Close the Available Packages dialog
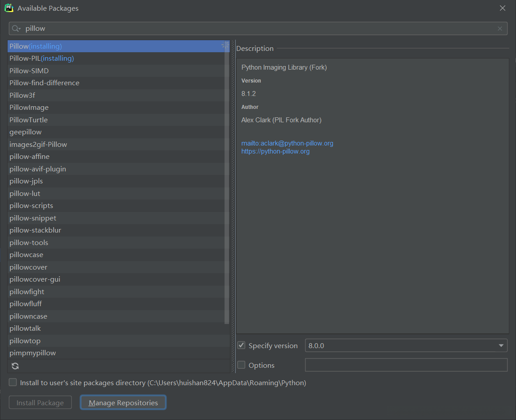The image size is (516, 420). coord(502,8)
